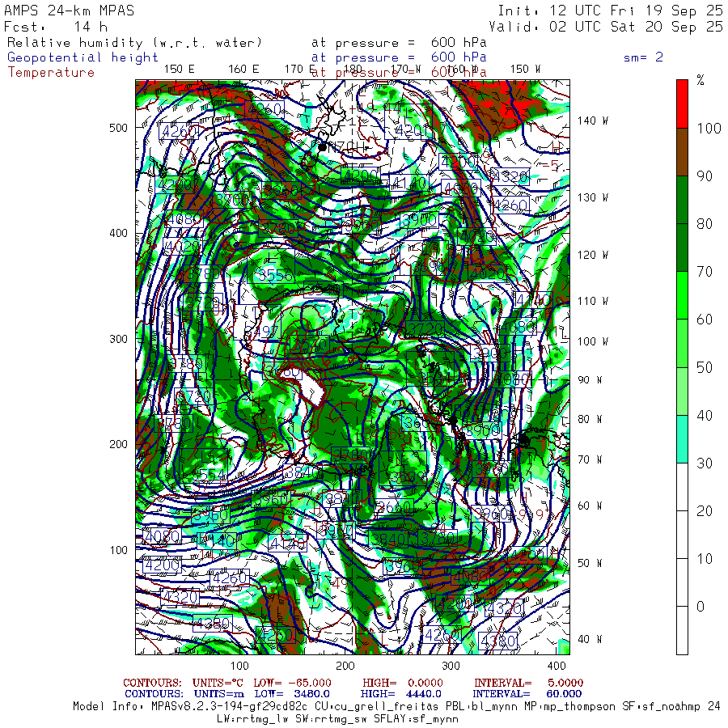728x728 pixels.
Task: Click the '70 W' longitude label
Action: 590,459
